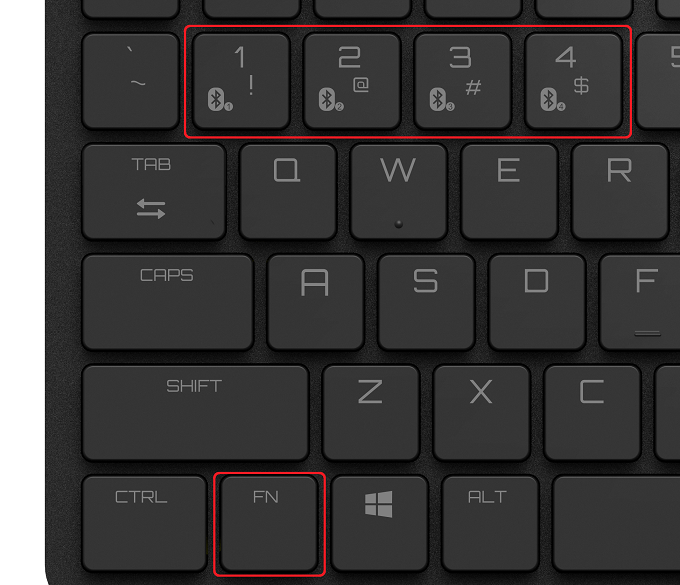Click the ALT key
Image resolution: width=680 pixels, height=585 pixels.
click(x=490, y=524)
